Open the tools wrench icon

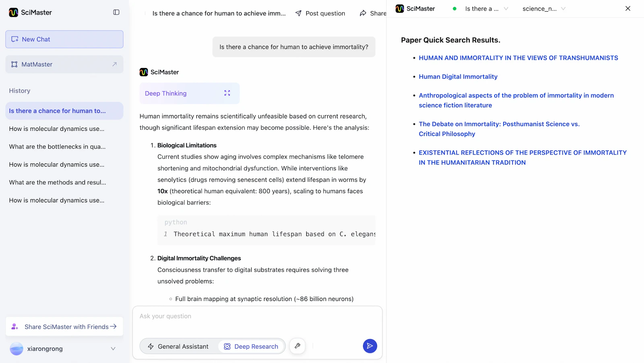point(297,346)
